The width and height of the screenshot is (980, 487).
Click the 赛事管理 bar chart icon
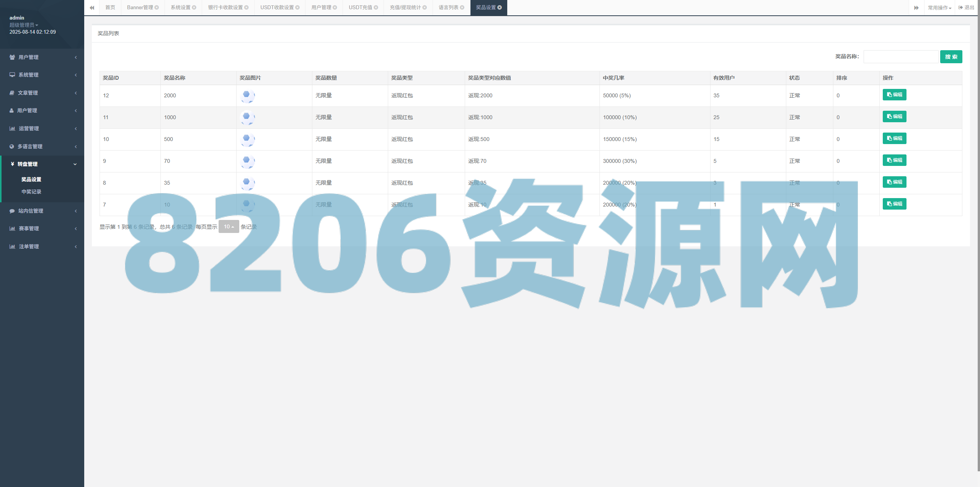pyautogui.click(x=12, y=228)
